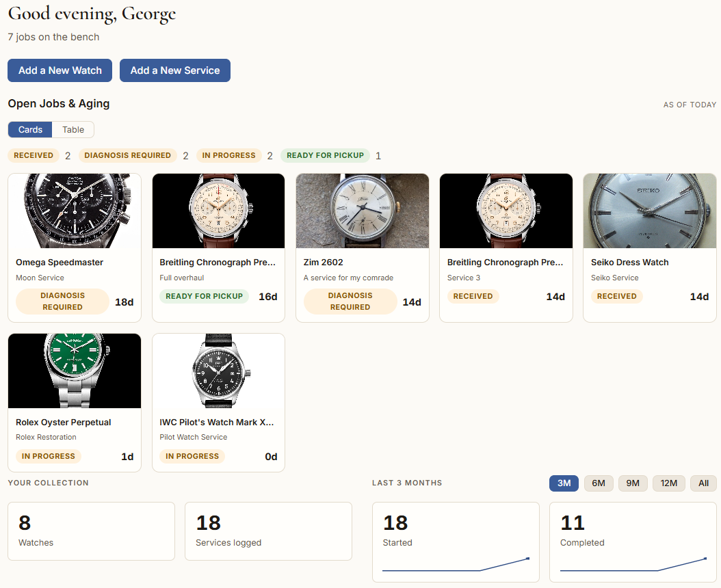The width and height of the screenshot is (721, 588).
Task: Select the 3M time range
Action: 564,483
